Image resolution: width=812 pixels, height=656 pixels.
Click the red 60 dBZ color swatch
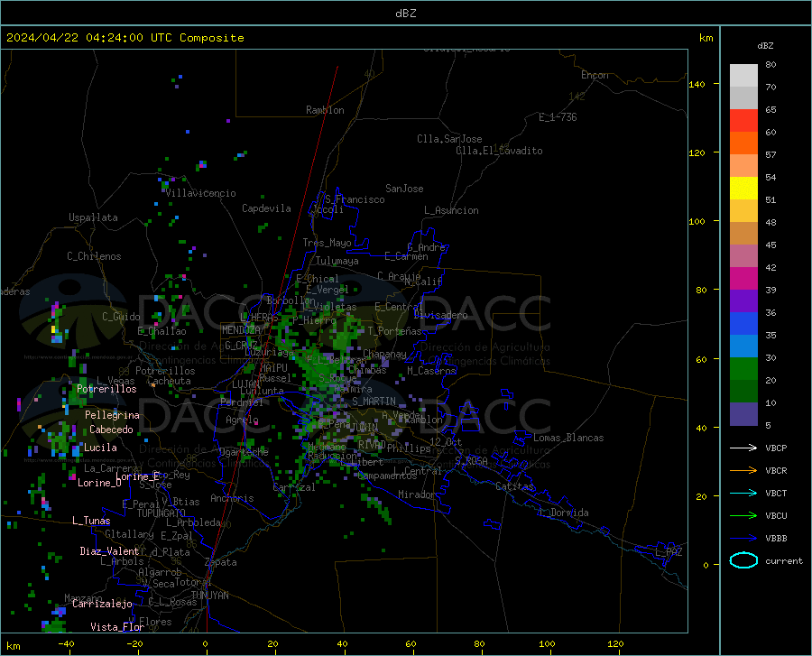[743, 121]
